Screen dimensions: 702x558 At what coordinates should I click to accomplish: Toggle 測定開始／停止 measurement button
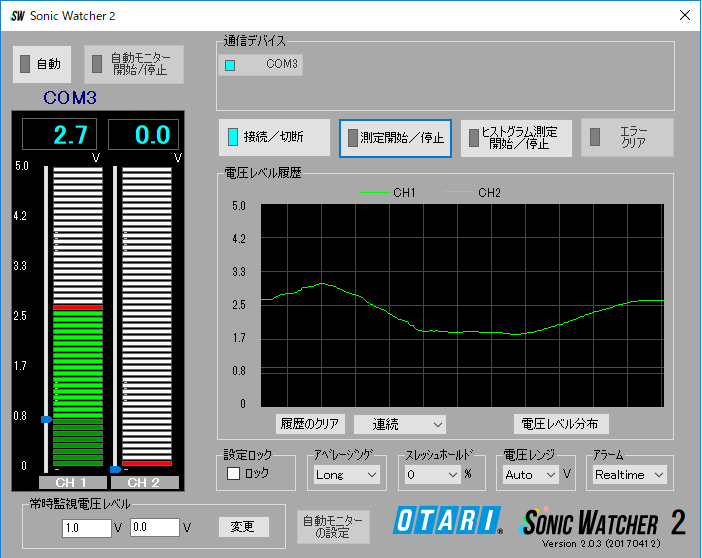pos(395,138)
